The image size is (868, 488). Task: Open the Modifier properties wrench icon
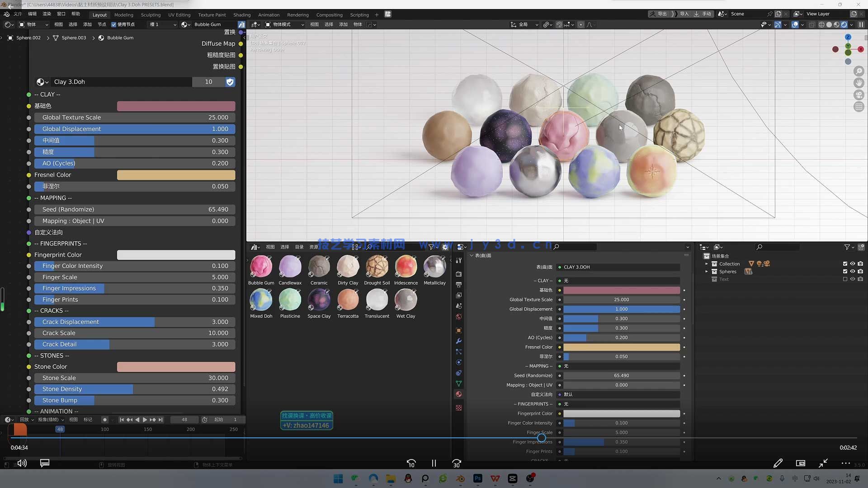[x=458, y=341]
